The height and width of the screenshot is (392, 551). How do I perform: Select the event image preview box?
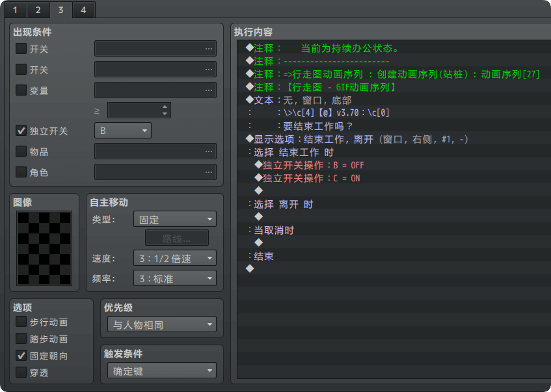coord(45,248)
